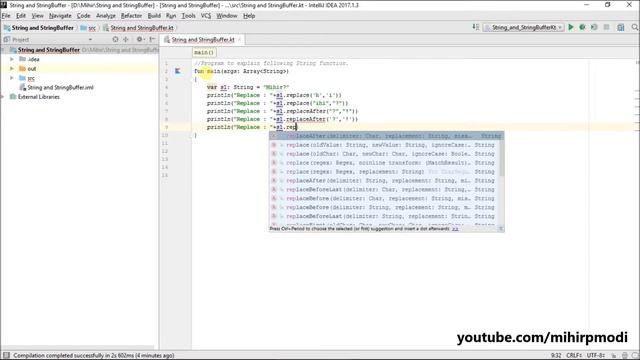This screenshot has width=640, height=360.
Task: Select External Libraries in tree
Action: point(39,97)
